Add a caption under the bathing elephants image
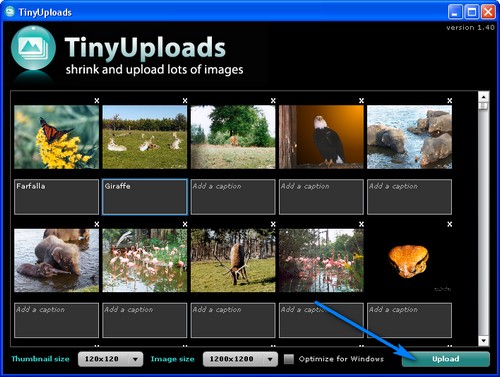Screen dimensions: 500x377 pos(56,320)
